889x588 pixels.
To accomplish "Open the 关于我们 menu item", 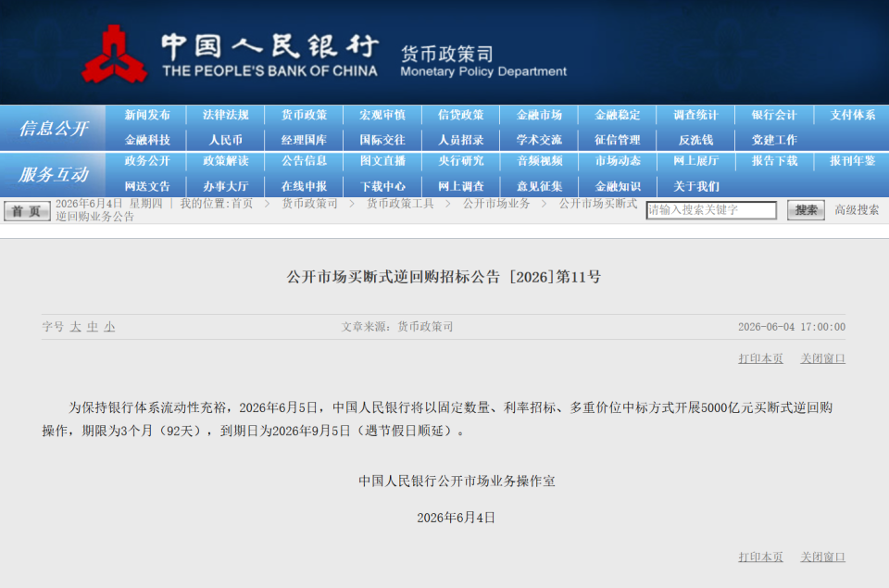I will click(x=695, y=186).
